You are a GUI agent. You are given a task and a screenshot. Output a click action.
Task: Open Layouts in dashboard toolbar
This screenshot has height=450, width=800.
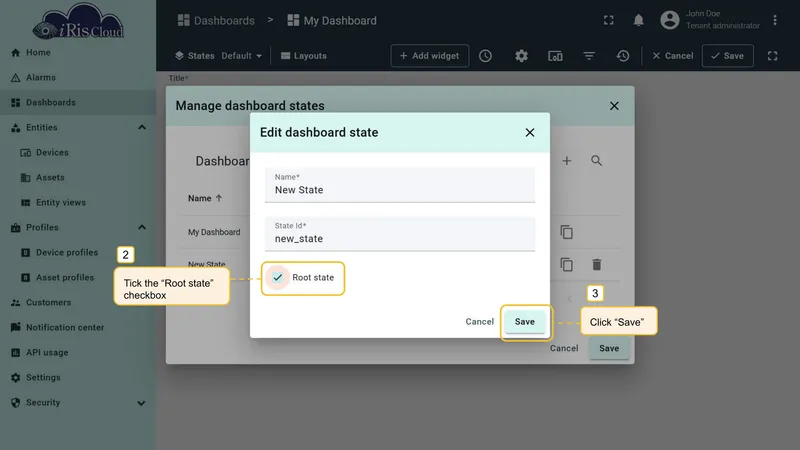pyautogui.click(x=304, y=56)
